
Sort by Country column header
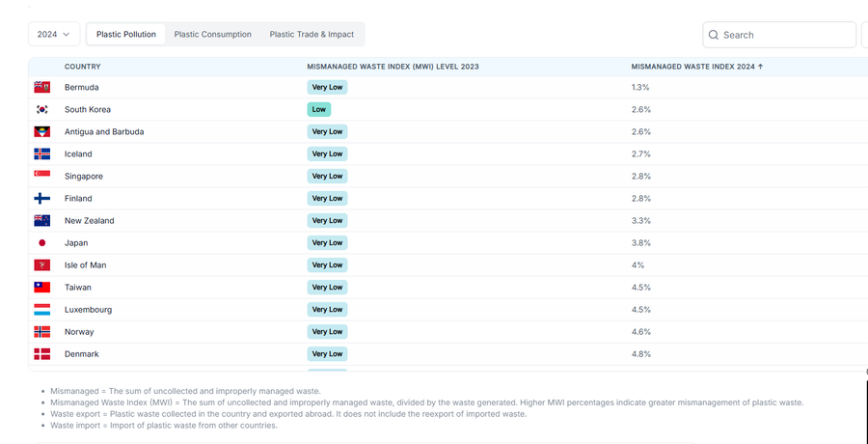(82, 67)
